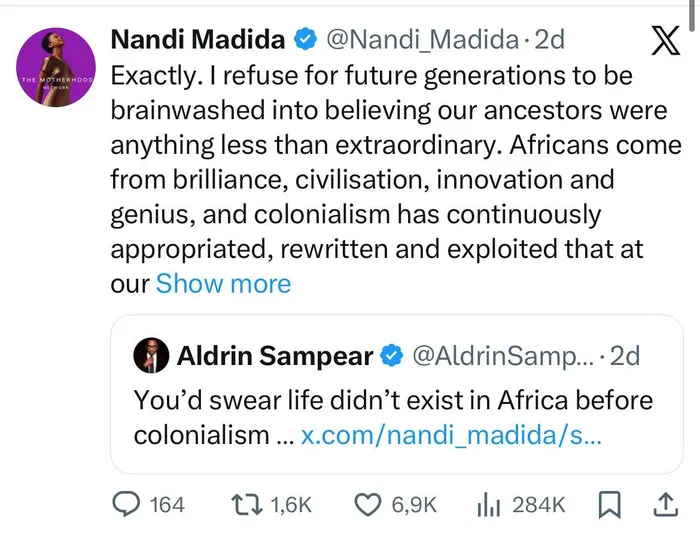Open Aldrin Sampear's small avatar
The width and height of the screenshot is (700, 544).
click(152, 355)
